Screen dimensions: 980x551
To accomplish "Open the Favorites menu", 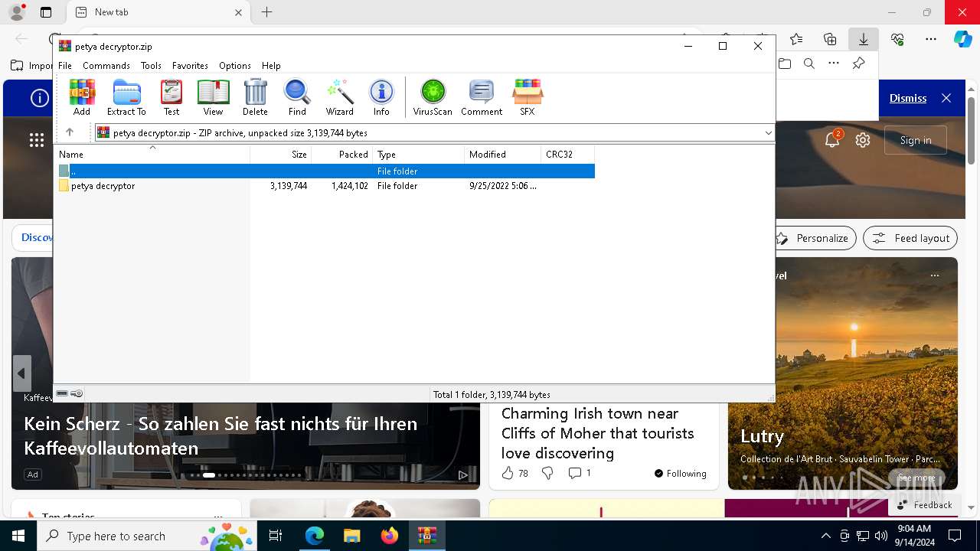I will point(190,66).
